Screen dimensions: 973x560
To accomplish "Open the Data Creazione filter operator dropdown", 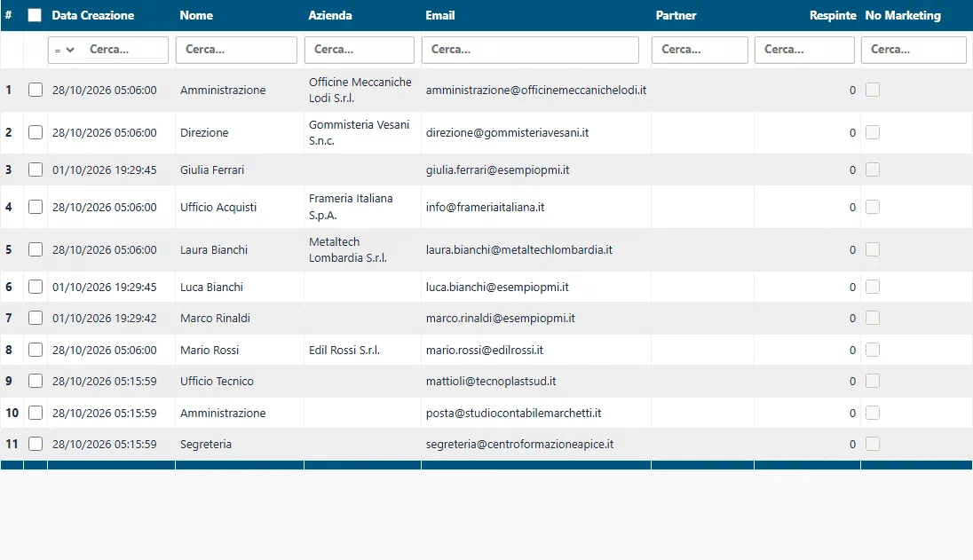I will coord(65,50).
